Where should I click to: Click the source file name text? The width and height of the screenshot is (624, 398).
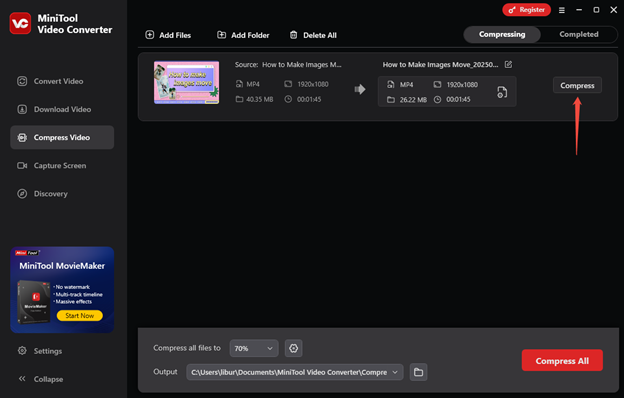click(302, 64)
